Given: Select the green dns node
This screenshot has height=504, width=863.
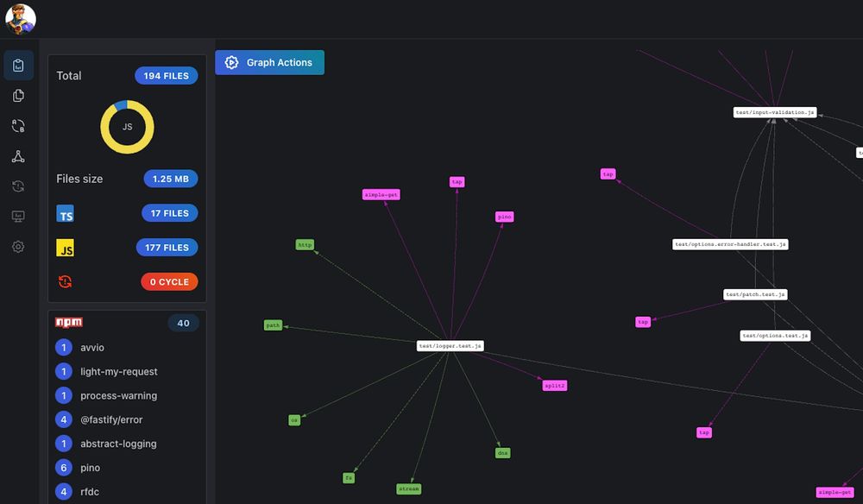Looking at the screenshot, I should [502, 453].
